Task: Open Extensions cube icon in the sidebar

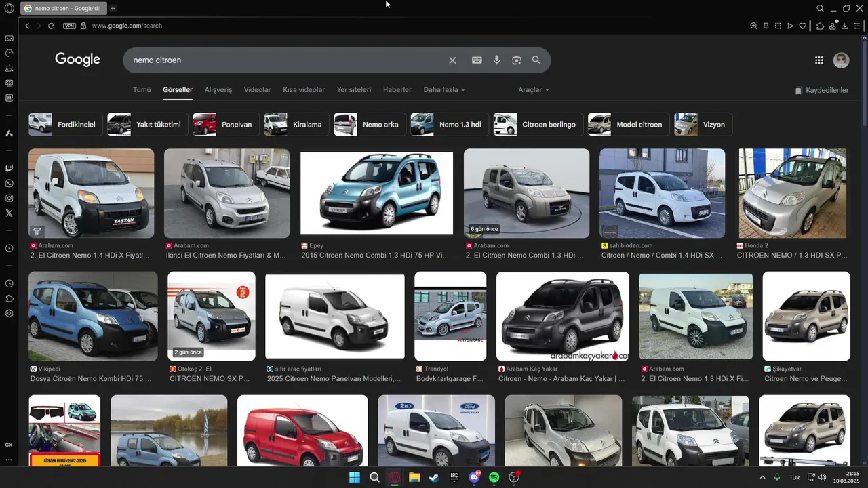Action: (9, 298)
